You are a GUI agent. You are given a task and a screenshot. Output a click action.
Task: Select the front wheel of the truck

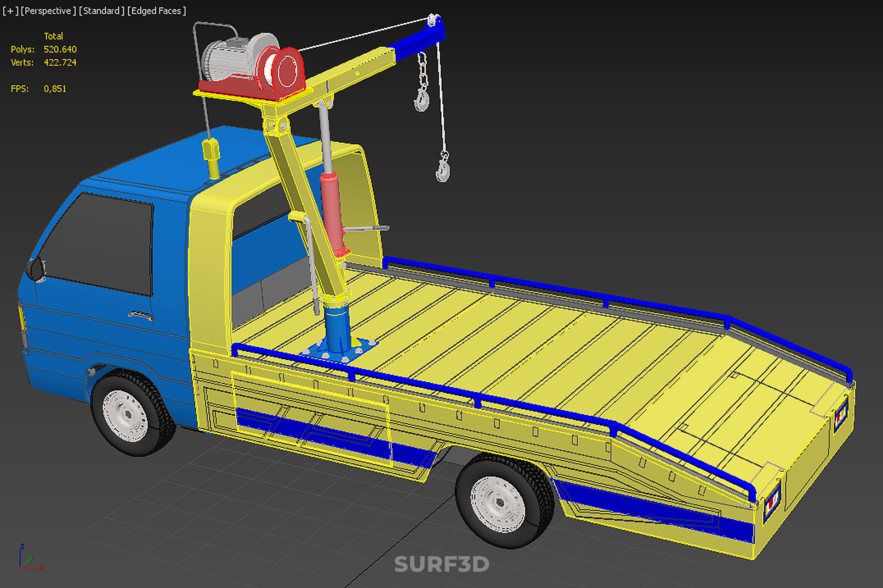pyautogui.click(x=129, y=413)
